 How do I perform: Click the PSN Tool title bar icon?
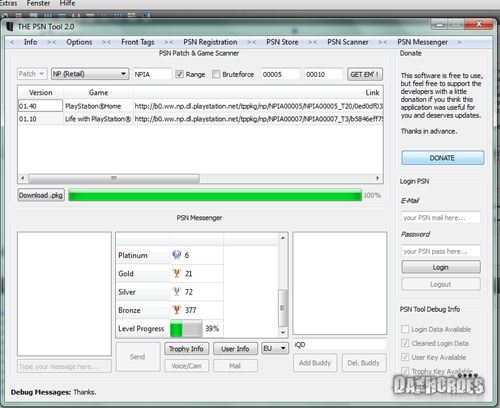[10, 26]
